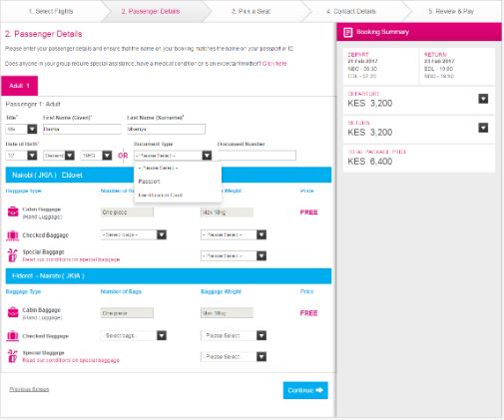Click the special baggage golf icon, first flight
The width and height of the screenshot is (504, 420).
tap(12, 255)
